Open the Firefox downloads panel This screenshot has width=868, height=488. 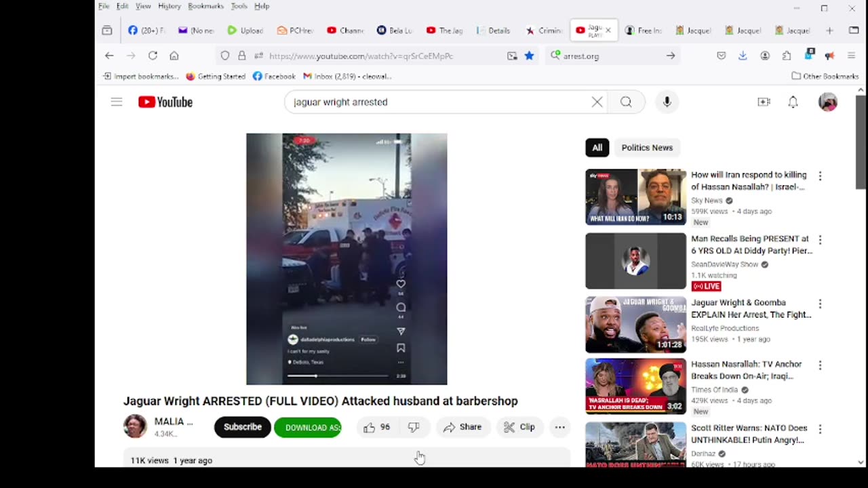(x=743, y=56)
